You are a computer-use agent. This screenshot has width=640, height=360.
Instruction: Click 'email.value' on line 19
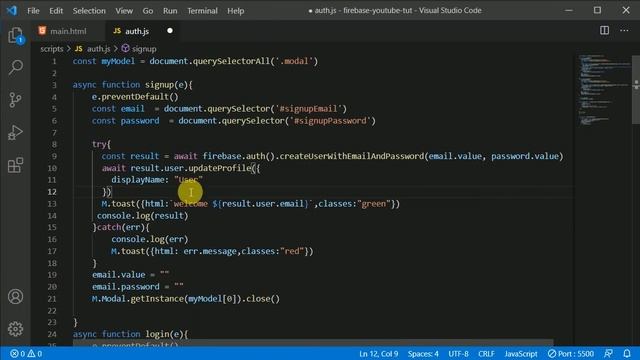(118, 275)
